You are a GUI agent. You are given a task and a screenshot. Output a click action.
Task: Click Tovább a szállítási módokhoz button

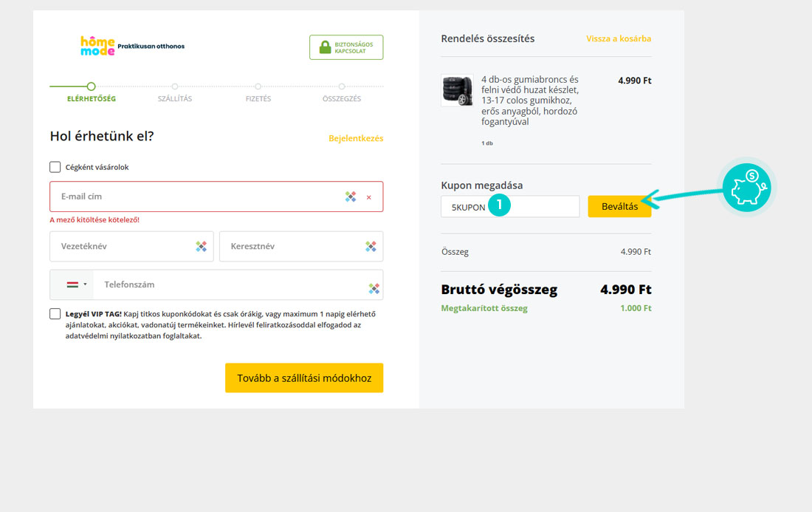304,378
